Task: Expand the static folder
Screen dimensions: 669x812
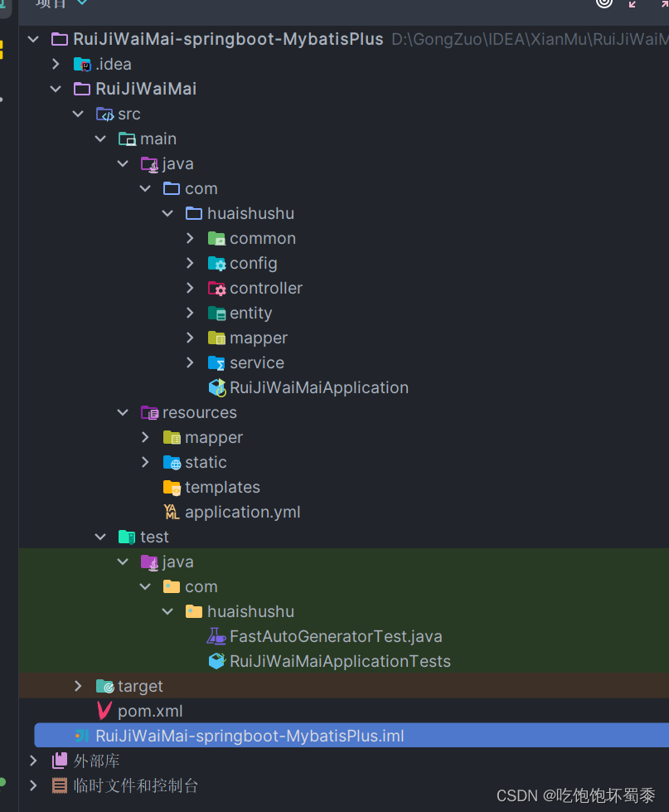Action: [145, 462]
